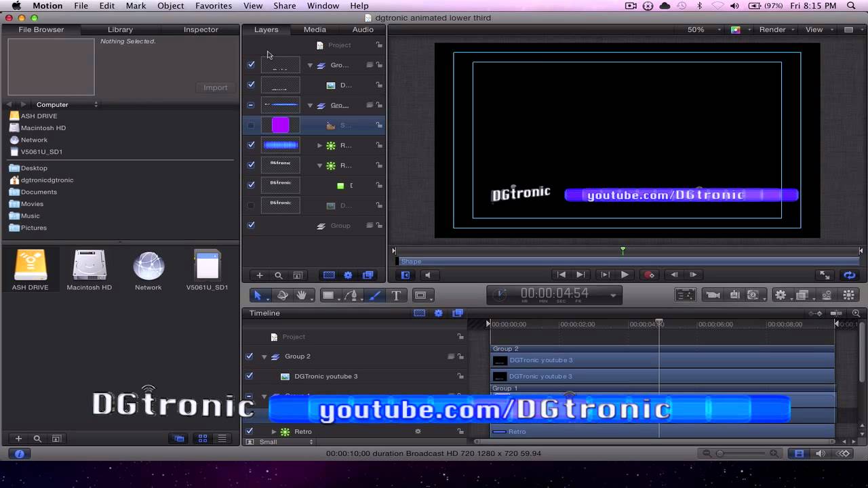The image size is (868, 488).
Task: Toggle bottom Group layer checkbox
Action: click(251, 225)
